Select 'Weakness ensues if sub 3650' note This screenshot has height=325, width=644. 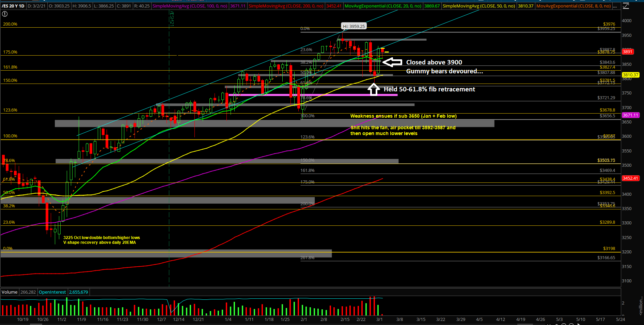pos(403,116)
